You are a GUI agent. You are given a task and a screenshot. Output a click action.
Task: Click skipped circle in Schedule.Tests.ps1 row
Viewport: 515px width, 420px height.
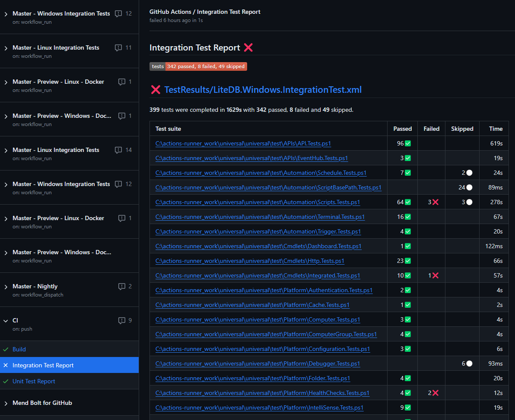469,173
